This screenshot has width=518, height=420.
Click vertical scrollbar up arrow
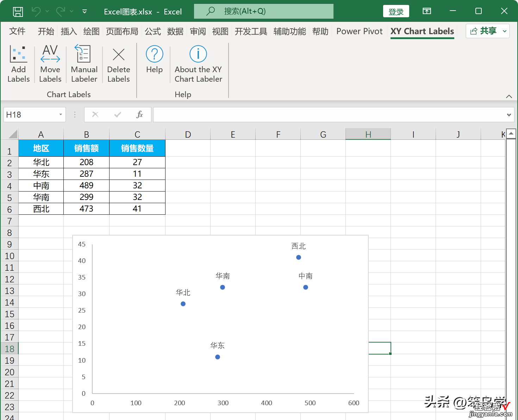511,134
